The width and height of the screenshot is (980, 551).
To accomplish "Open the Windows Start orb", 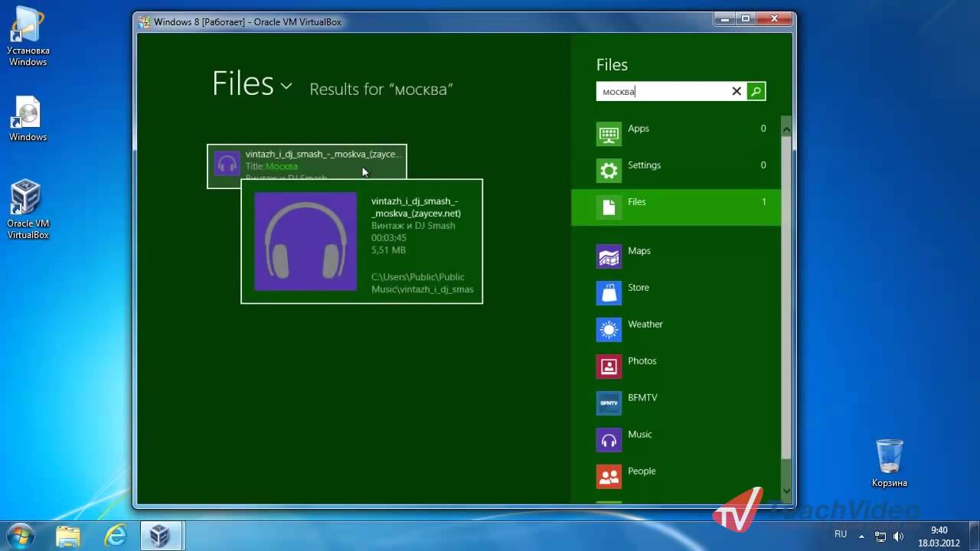I will click(21, 535).
